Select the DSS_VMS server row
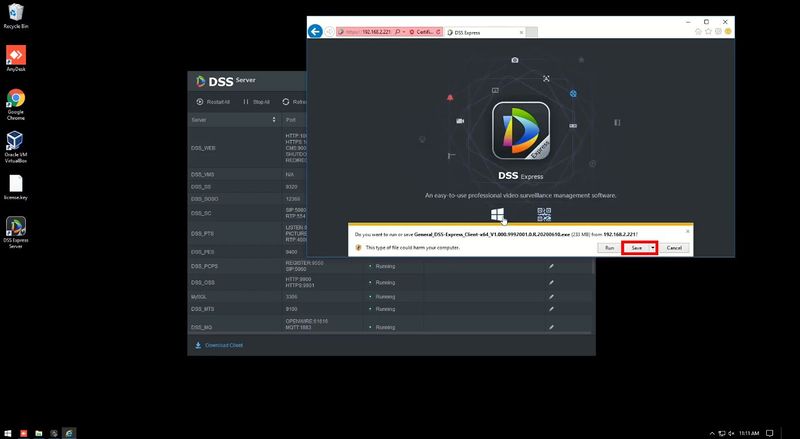 (x=247, y=175)
